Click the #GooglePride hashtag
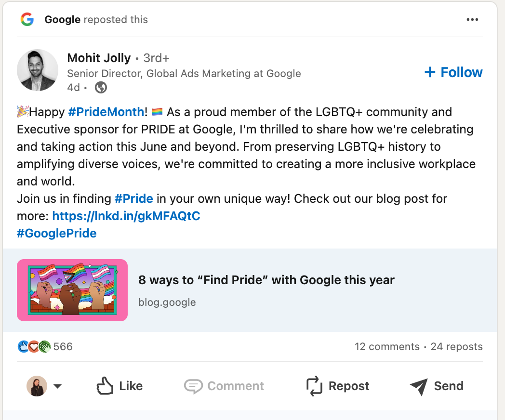The image size is (505, 420). pyautogui.click(x=56, y=233)
